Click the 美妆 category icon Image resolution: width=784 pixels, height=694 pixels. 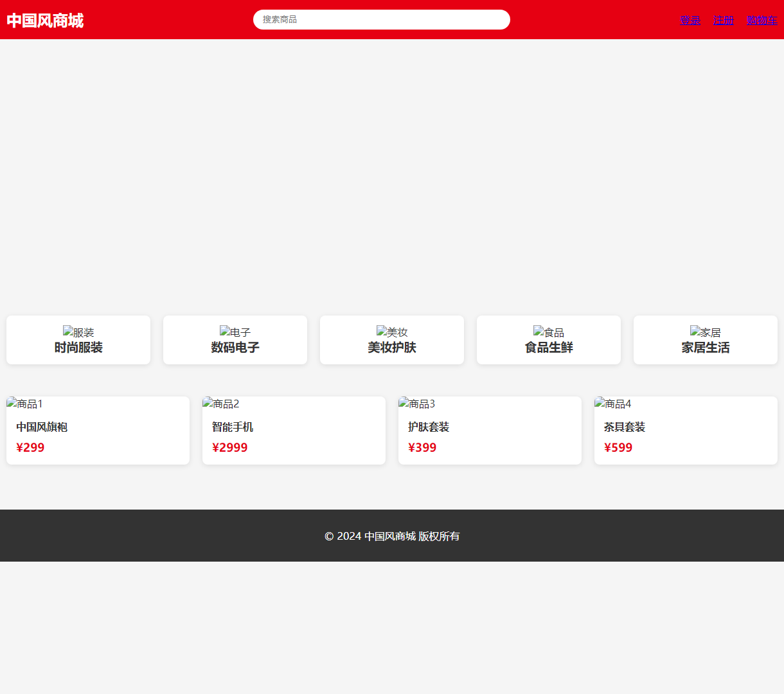(x=392, y=332)
